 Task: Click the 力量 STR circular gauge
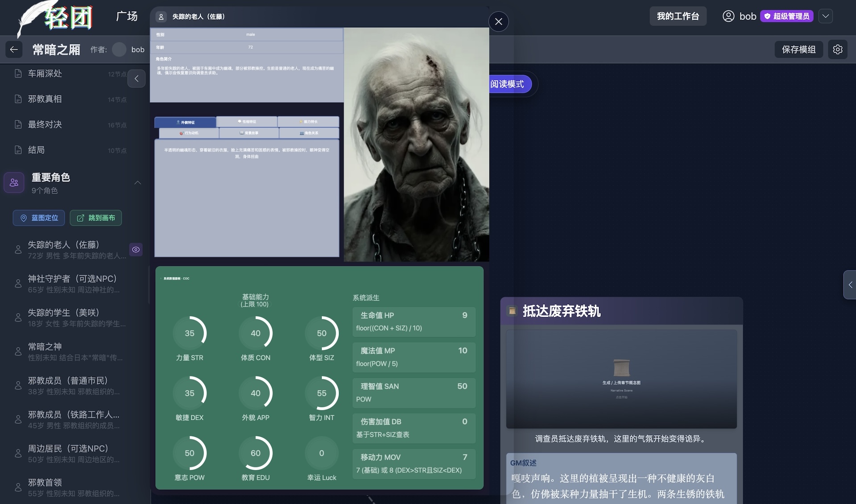pos(190,333)
